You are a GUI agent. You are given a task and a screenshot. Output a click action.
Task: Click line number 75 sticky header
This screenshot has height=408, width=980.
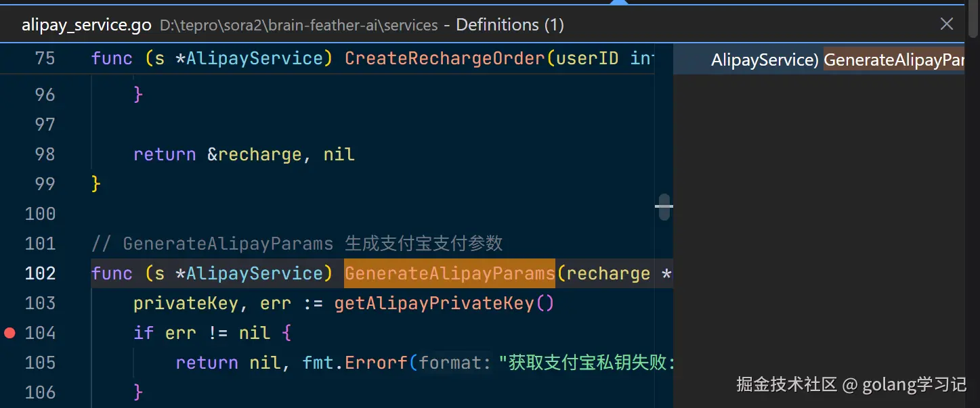[45, 58]
